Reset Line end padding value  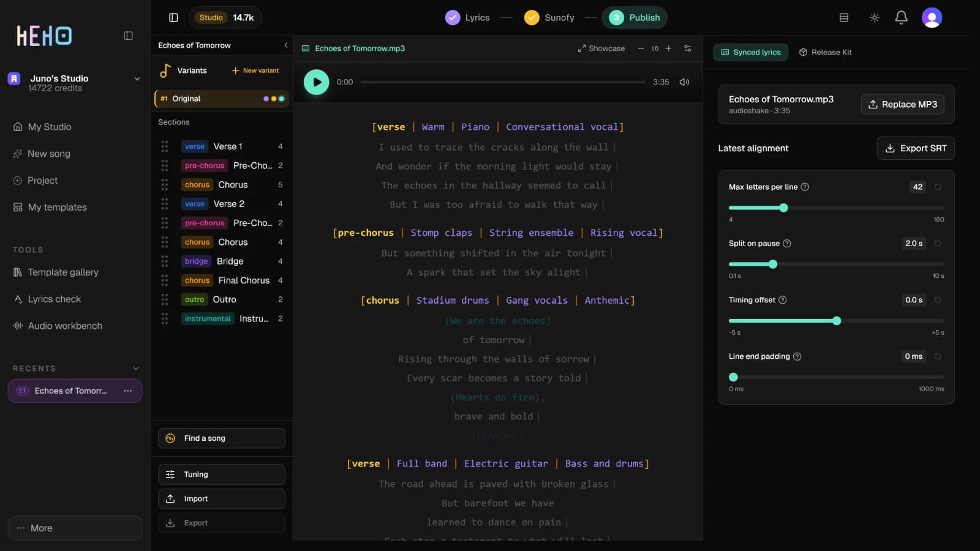tap(937, 356)
